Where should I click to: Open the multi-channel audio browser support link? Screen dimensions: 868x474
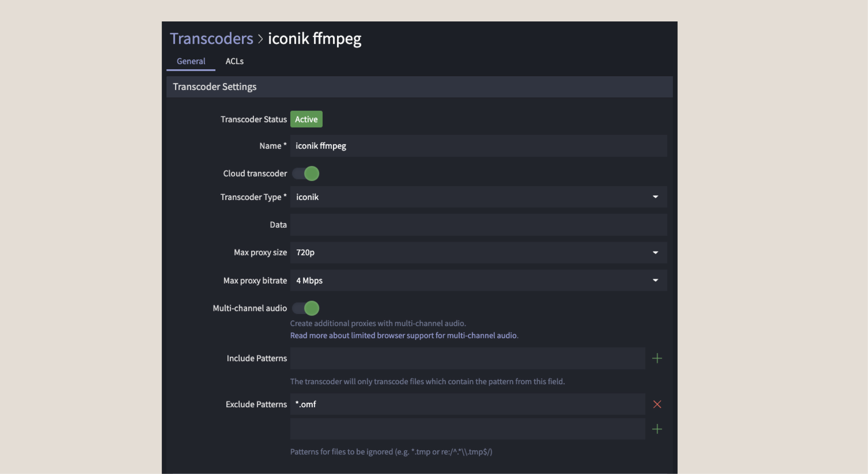tap(403, 335)
